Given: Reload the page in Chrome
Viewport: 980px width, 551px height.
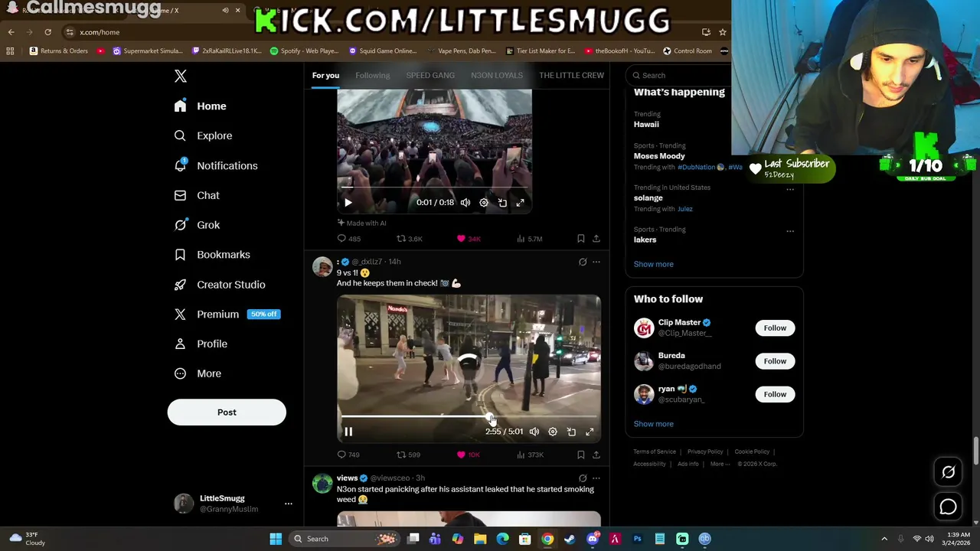Looking at the screenshot, I should click(x=47, y=32).
